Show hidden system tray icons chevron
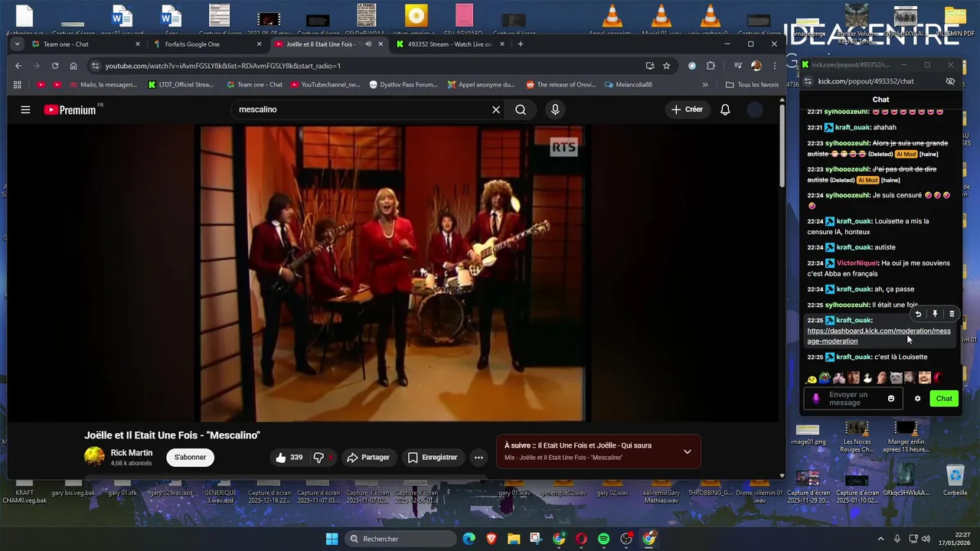This screenshot has height=551, width=980. [x=880, y=539]
